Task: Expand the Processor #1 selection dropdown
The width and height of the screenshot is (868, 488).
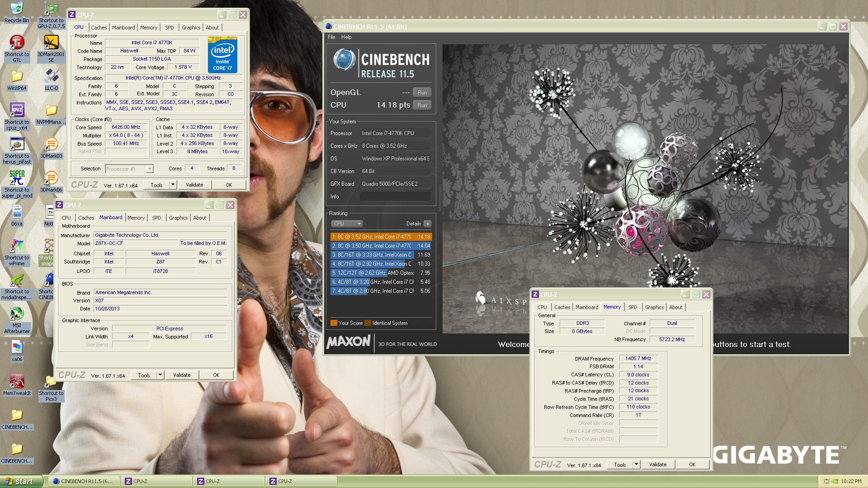Action: click(150, 169)
